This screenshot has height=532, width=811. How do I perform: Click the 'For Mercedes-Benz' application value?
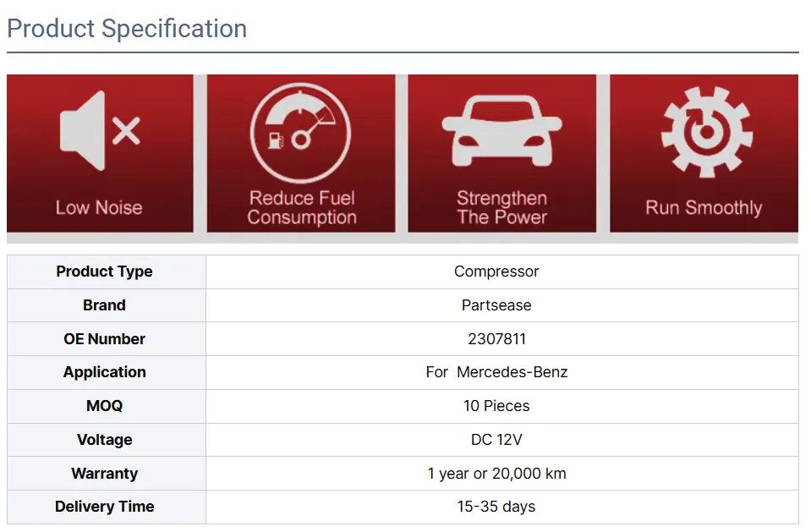pos(496,372)
